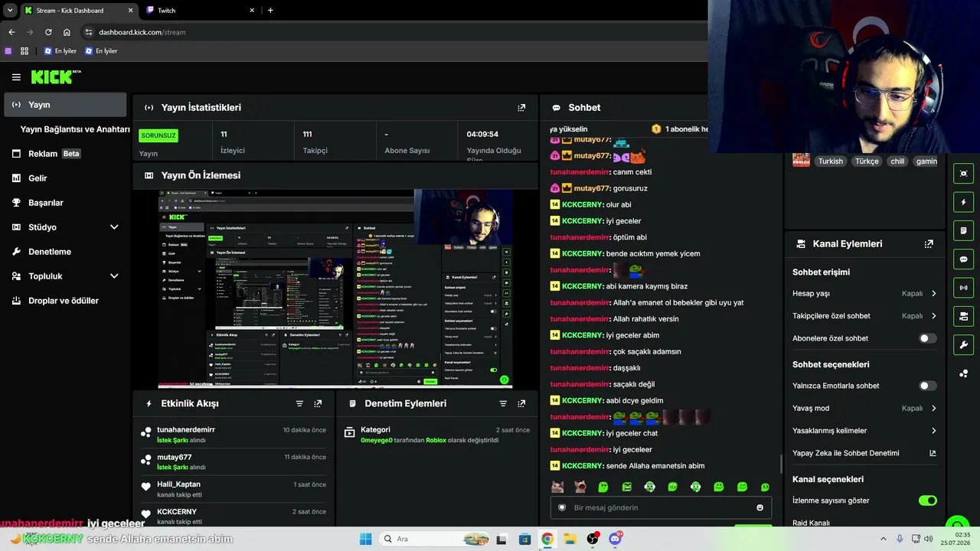Click the shield icon in the message box
Screen dimensions: 980x551
click(562, 507)
